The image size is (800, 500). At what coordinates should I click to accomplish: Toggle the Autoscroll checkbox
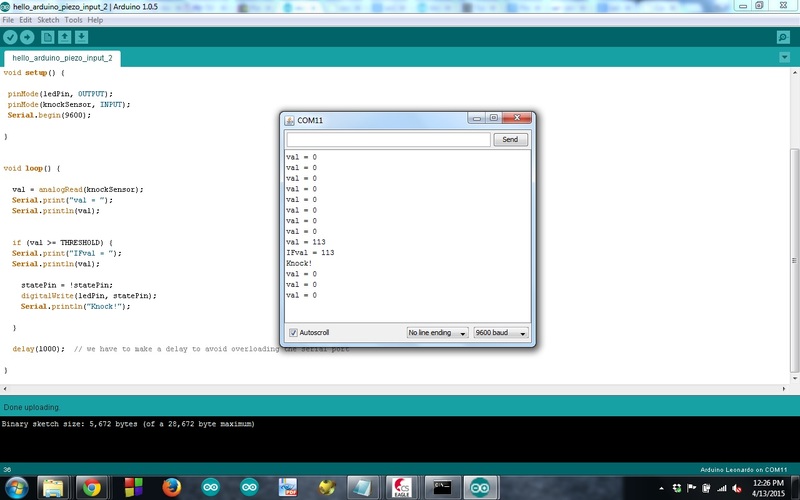pyautogui.click(x=293, y=333)
